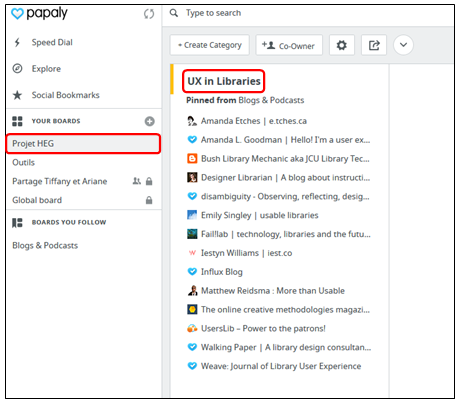Open Amanda Etches | e.tches.ca bookmark
Image resolution: width=460 pixels, height=403 pixels.
pos(254,121)
